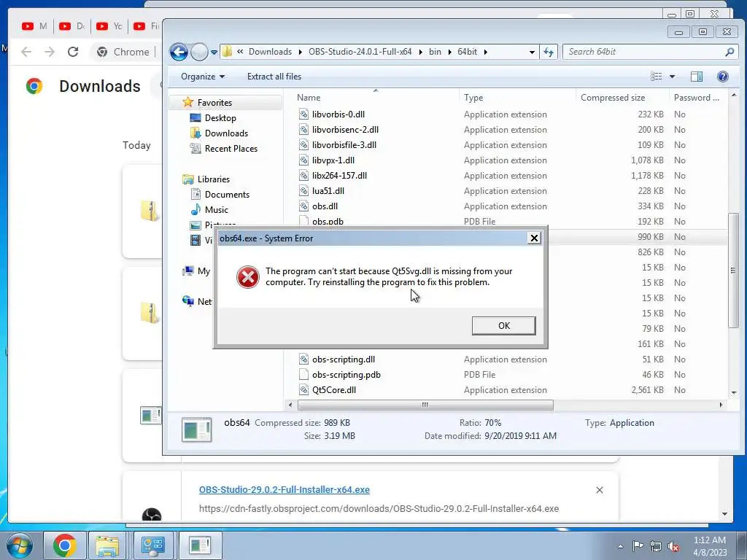Click right arrow of horizontal scrollbar
This screenshot has width=747, height=560.
pyautogui.click(x=721, y=405)
